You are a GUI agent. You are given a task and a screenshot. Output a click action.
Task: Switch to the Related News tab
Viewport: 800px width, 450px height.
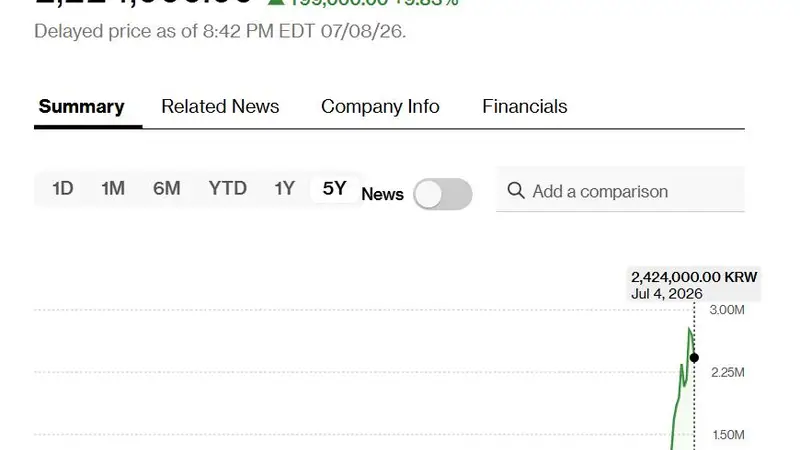tap(220, 106)
